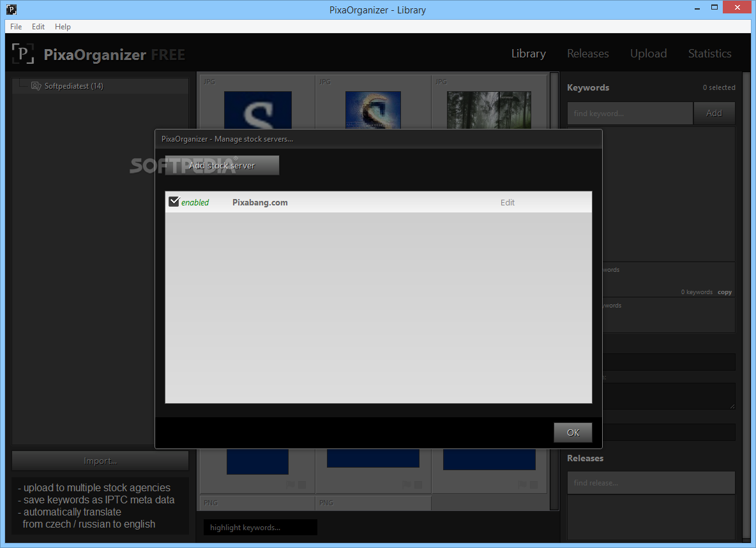
Task: Click the highlight keywords input field
Action: pos(261,528)
